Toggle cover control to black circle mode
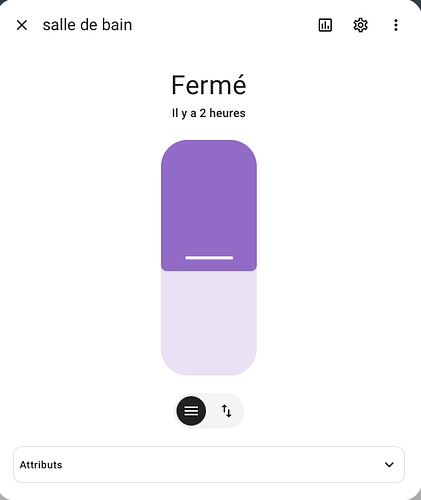 coord(191,411)
